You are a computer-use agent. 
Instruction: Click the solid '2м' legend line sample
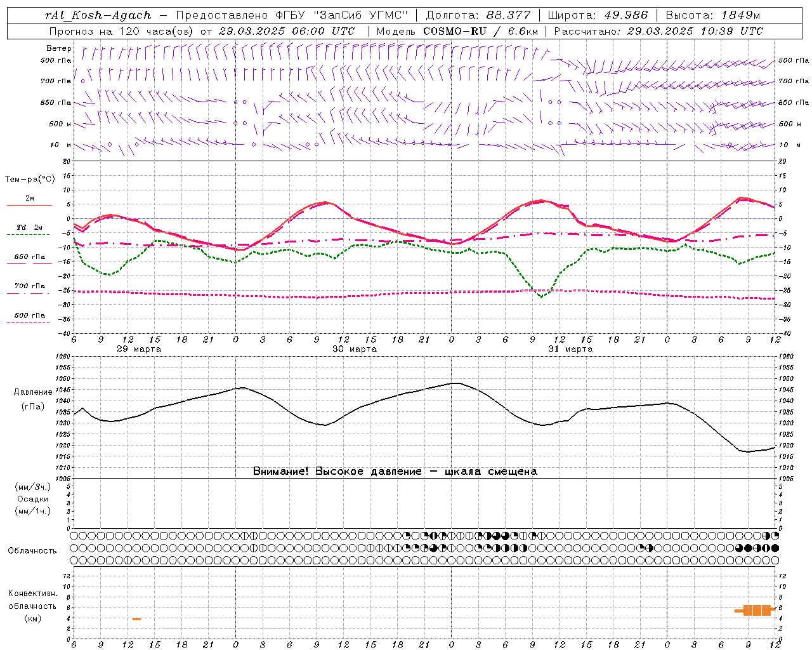click(x=29, y=206)
